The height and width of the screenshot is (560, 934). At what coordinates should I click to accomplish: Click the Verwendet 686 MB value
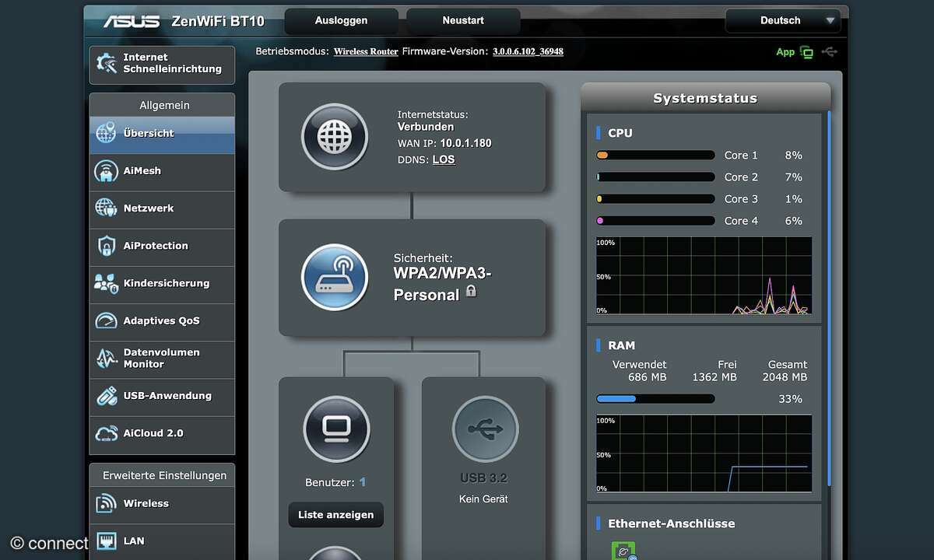[x=648, y=377]
